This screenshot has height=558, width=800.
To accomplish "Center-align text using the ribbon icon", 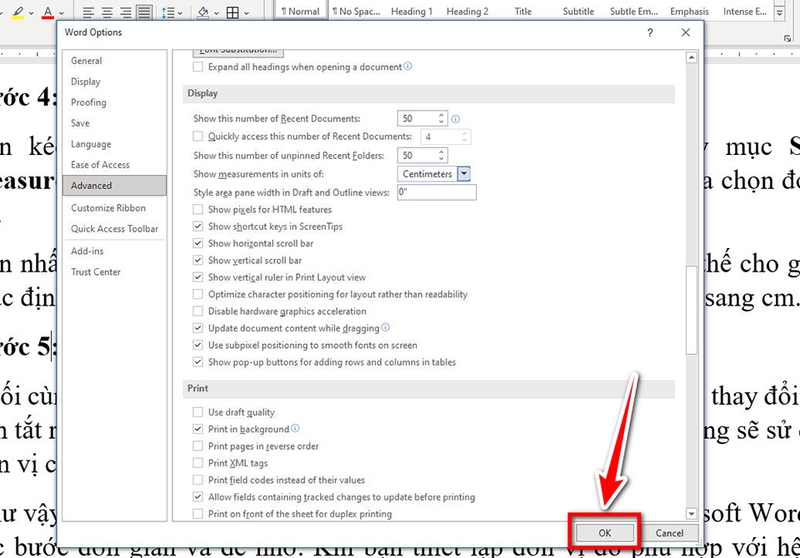I will pyautogui.click(x=107, y=12).
